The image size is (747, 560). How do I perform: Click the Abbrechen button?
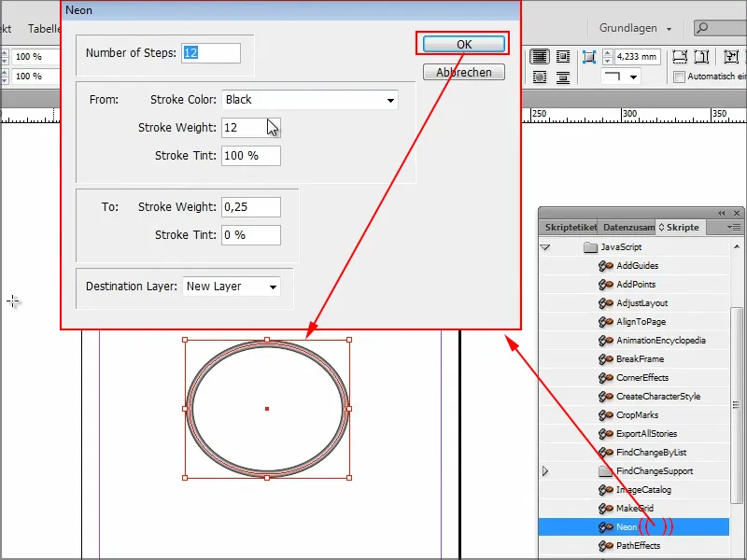463,71
